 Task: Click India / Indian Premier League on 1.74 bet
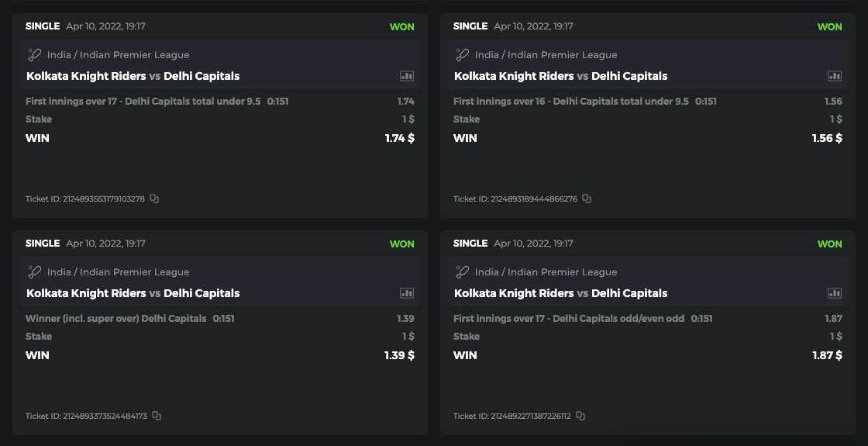pos(118,55)
